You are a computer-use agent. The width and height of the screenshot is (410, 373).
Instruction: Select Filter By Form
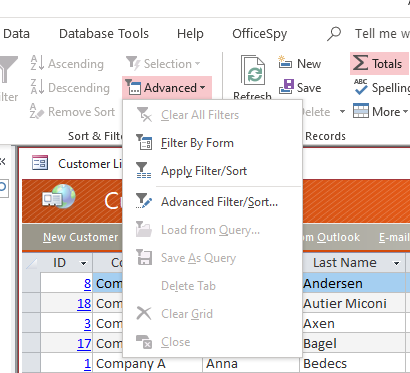[x=212, y=143]
